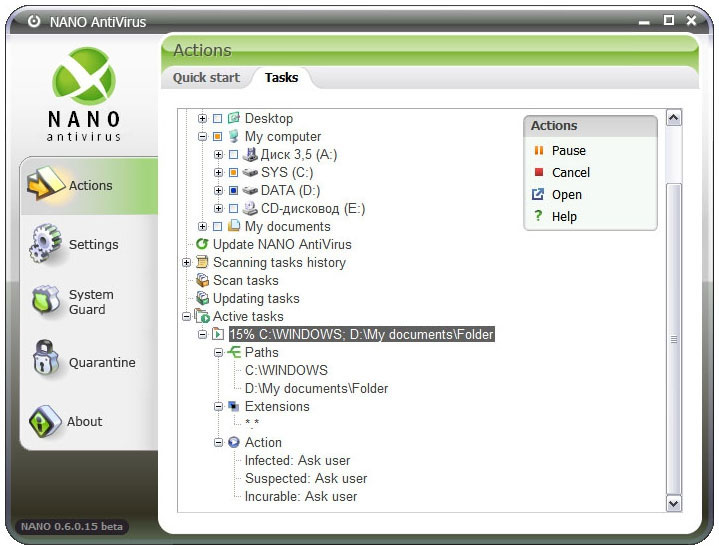This screenshot has width=719, height=550.
Task: Click the scrollbar down arrow
Action: click(673, 504)
